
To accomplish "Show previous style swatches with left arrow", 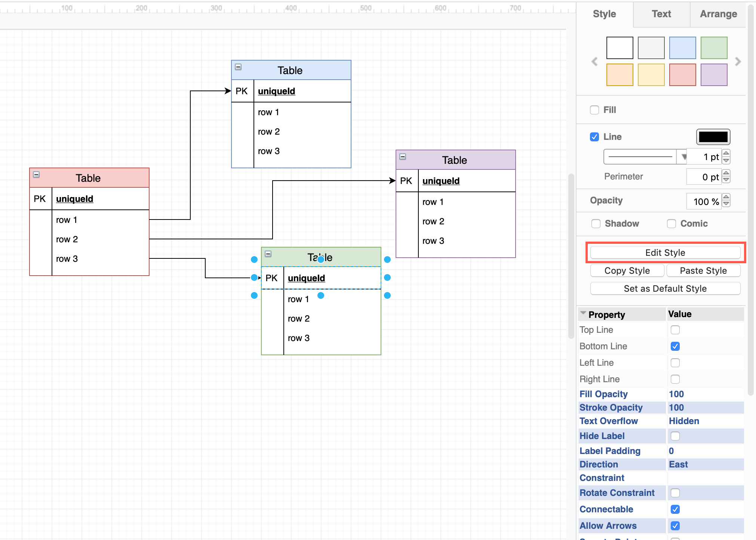I will click(x=594, y=62).
